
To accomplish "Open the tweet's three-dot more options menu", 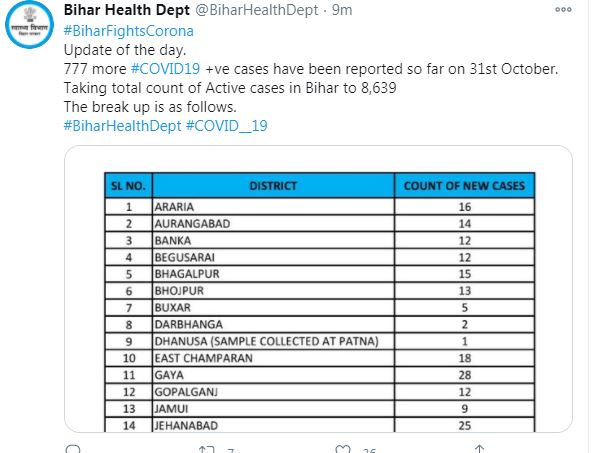I will (x=563, y=10).
